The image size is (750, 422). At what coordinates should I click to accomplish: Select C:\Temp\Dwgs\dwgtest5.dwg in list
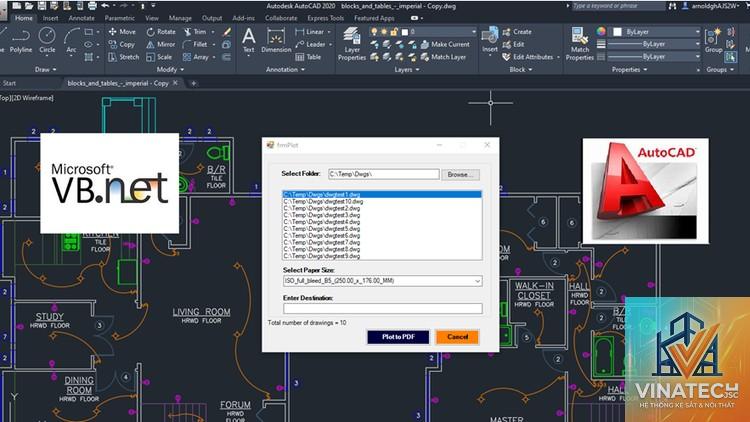pyautogui.click(x=382, y=229)
